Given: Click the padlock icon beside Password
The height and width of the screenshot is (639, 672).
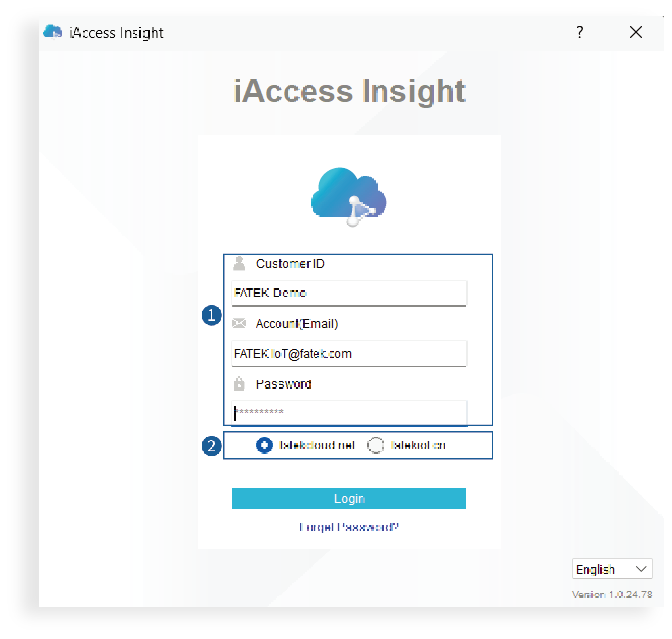Looking at the screenshot, I should pyautogui.click(x=239, y=384).
